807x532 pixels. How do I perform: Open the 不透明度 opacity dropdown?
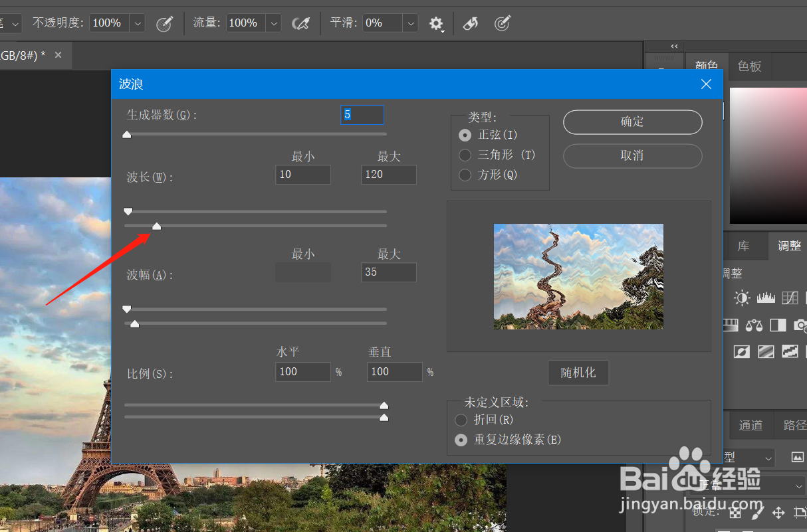[x=137, y=22]
